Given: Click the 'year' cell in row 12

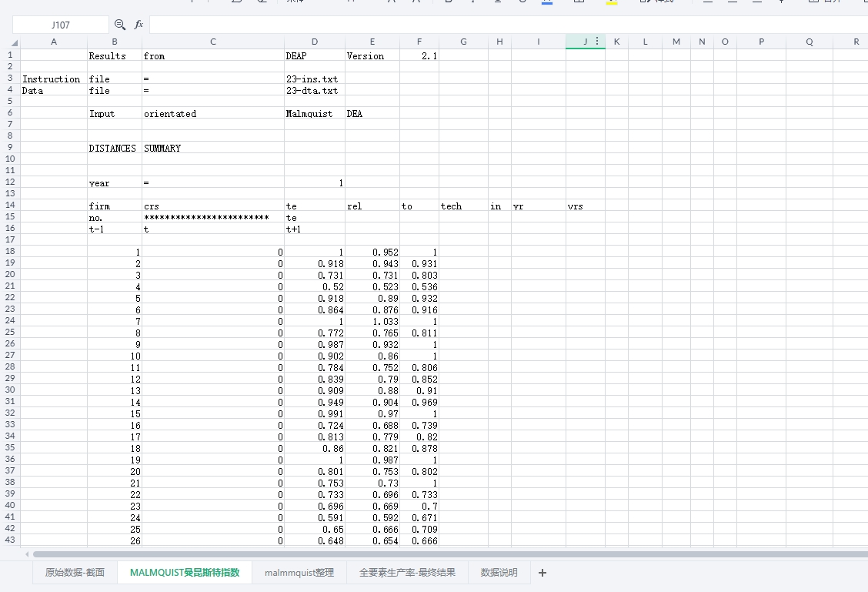Looking at the screenshot, I should pos(115,182).
